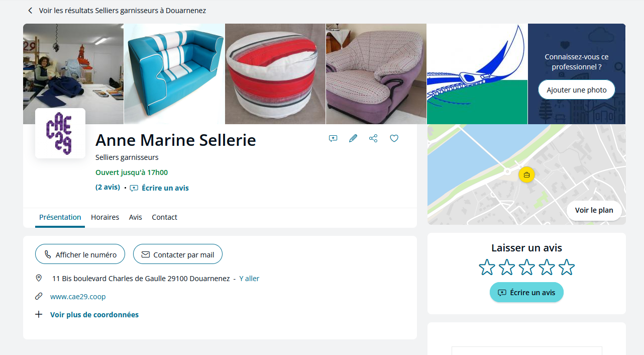Click "Voir le plan" on the map
Image resolution: width=644 pixels, height=355 pixels.
tap(594, 210)
